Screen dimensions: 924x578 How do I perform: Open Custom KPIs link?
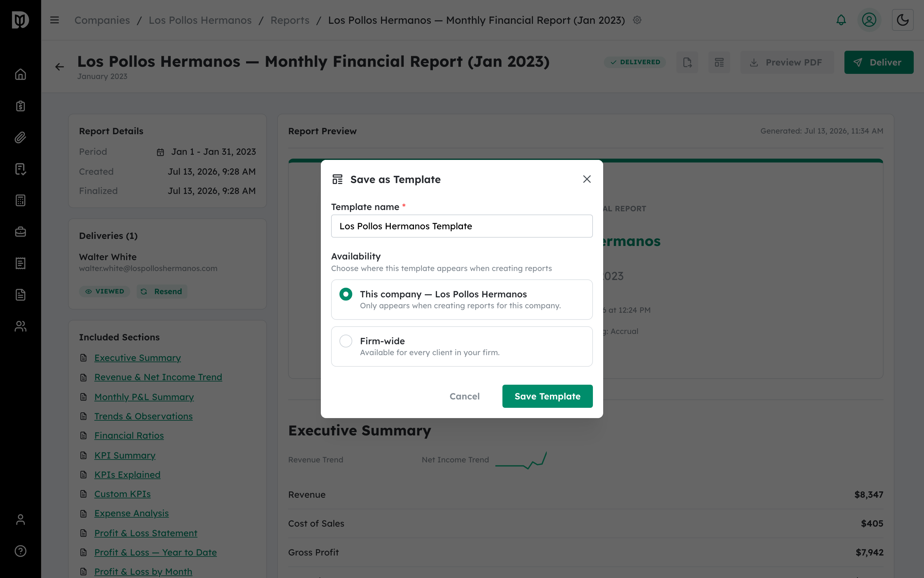pos(122,494)
